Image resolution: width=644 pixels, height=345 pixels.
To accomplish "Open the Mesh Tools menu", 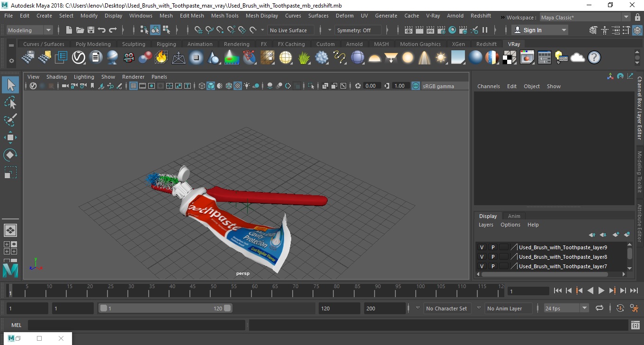I will coord(224,16).
